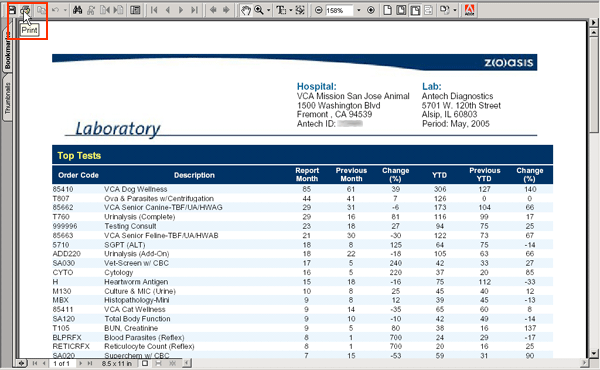Click the Zoom Out minus button
Viewport: 600px width, 370px height.
point(319,10)
